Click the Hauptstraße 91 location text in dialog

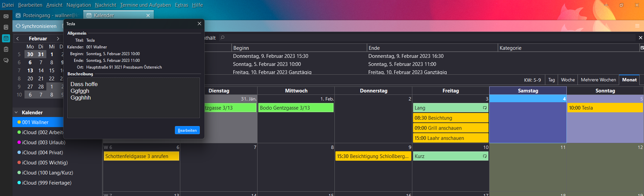pyautogui.click(x=124, y=67)
